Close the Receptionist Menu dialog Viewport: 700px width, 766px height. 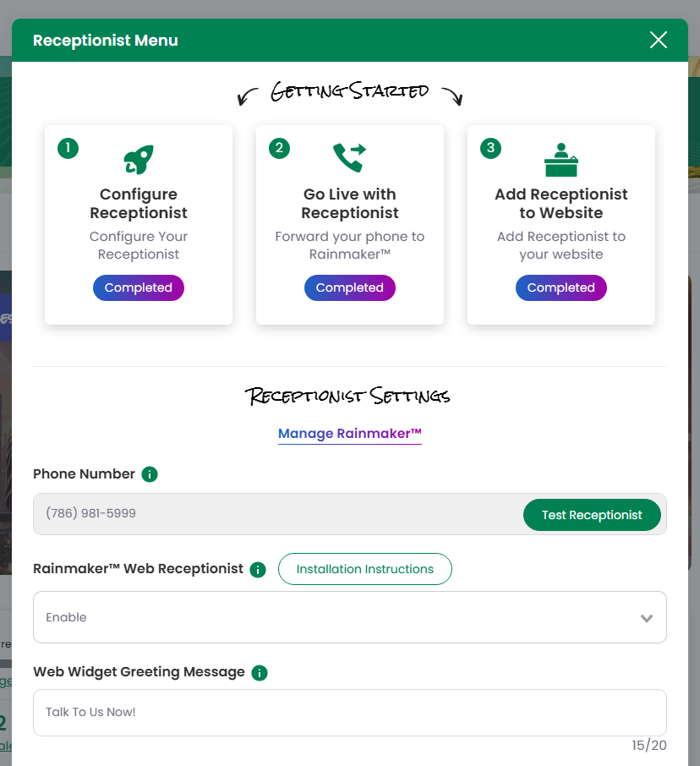(658, 40)
